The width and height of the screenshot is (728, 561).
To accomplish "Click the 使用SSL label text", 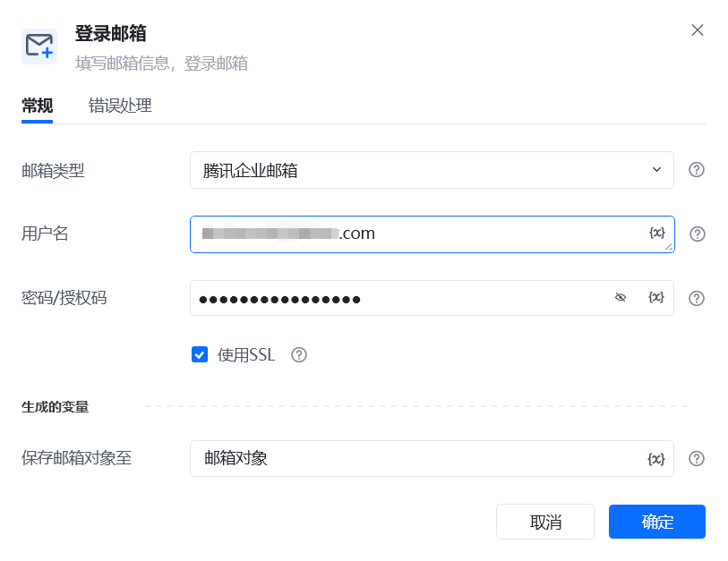I will point(246,355).
